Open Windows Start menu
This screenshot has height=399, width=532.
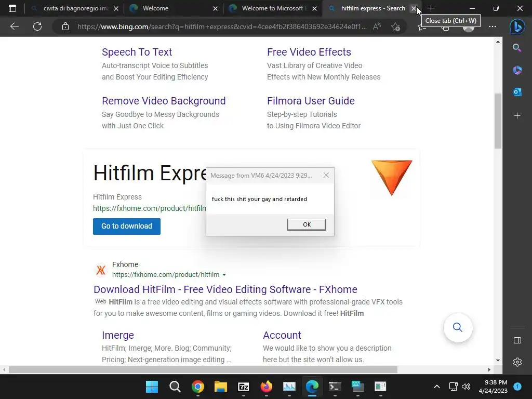152,387
